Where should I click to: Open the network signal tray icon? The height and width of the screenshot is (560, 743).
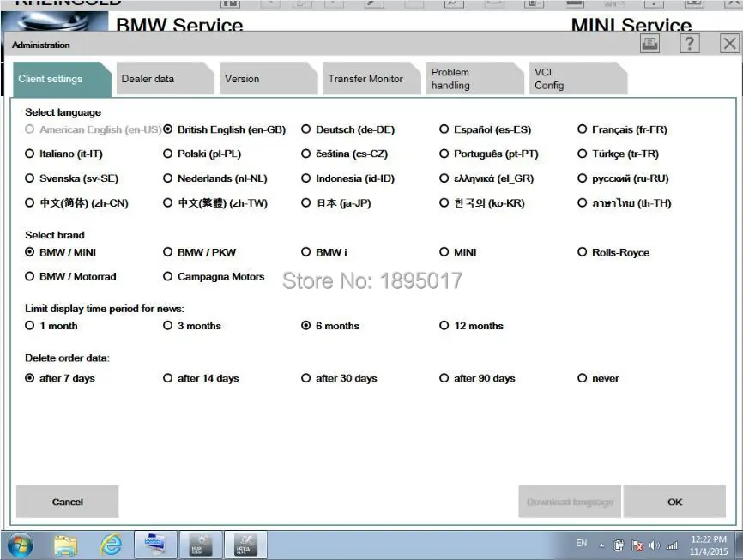(672, 545)
